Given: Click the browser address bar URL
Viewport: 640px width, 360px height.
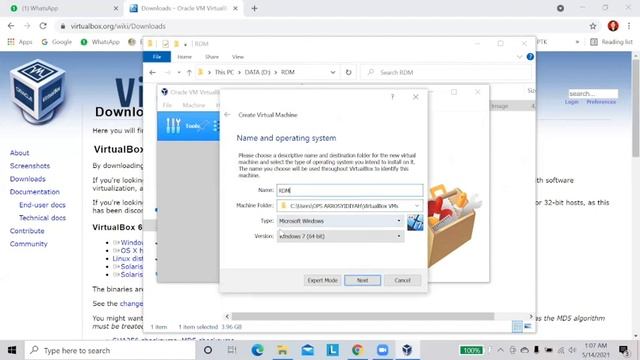Looking at the screenshot, I should (x=118, y=26).
